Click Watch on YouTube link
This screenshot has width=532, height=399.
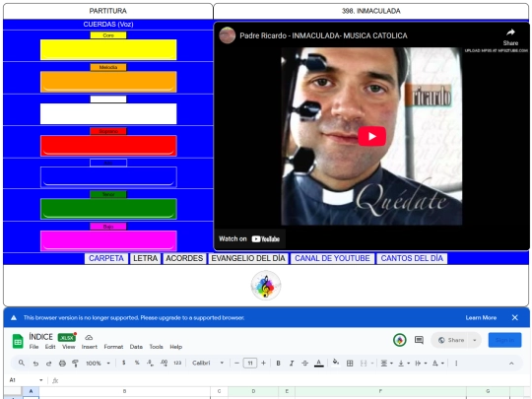pos(249,238)
